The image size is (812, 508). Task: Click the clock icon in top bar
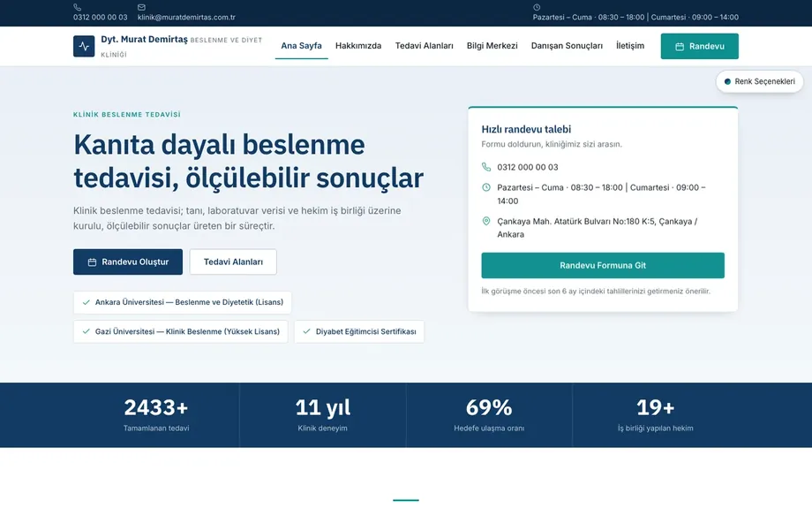(x=537, y=7)
